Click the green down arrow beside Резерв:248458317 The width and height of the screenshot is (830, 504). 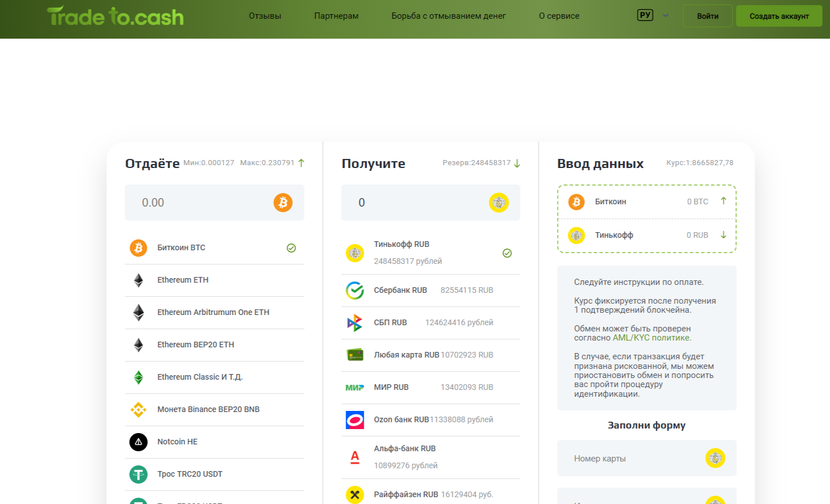coord(518,163)
